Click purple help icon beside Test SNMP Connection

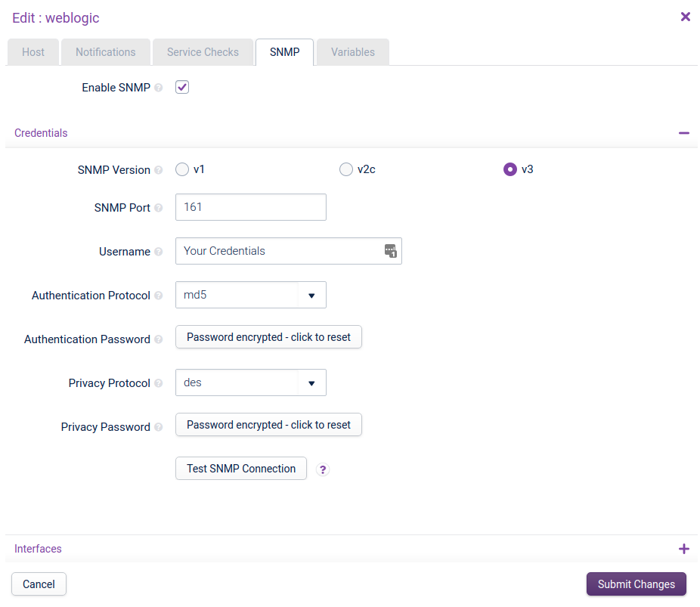point(323,469)
